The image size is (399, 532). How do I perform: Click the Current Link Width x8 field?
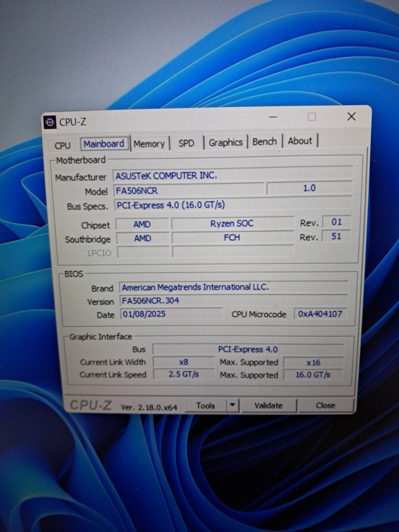[184, 362]
